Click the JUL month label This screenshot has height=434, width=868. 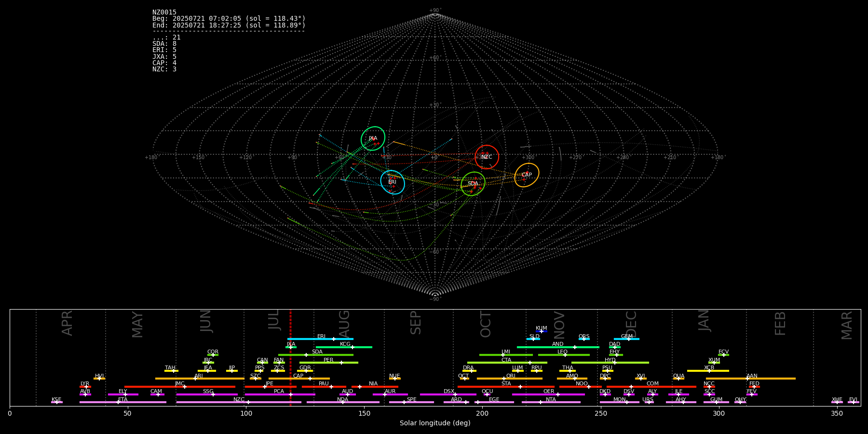274,320
